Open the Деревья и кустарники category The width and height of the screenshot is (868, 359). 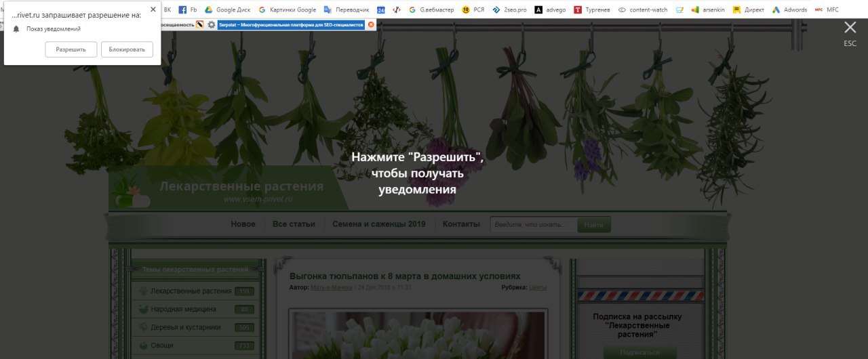195,327
